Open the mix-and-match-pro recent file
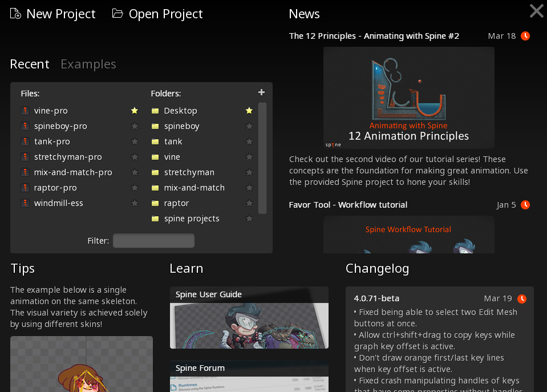 [x=73, y=172]
